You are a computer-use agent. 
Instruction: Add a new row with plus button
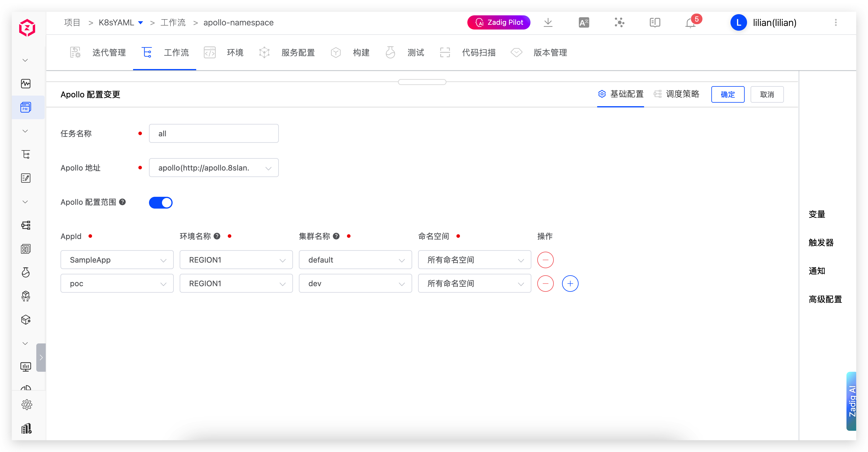coord(570,284)
